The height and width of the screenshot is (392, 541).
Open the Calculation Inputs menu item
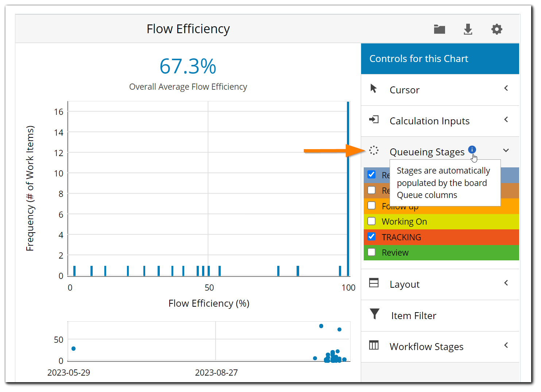tap(429, 121)
